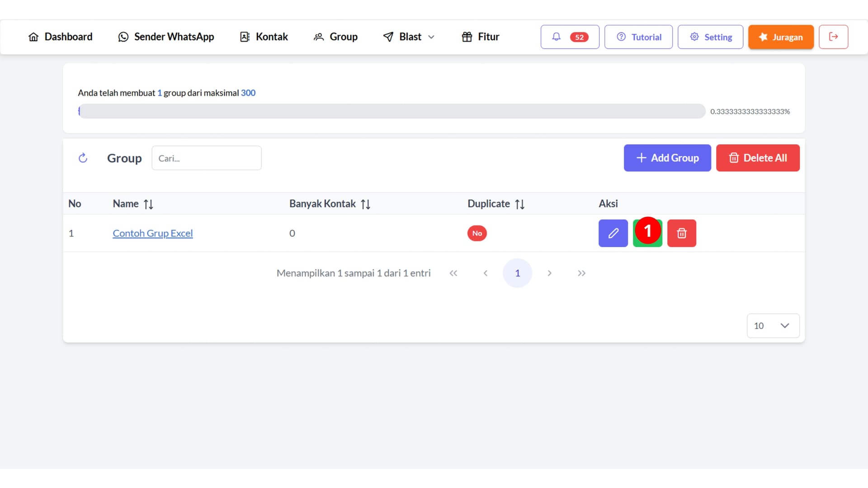
Task: Select the Group navigation item
Action: tap(335, 37)
